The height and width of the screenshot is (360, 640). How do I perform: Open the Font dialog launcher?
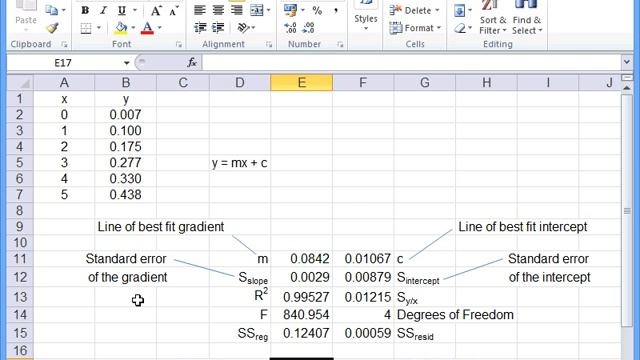(x=179, y=44)
